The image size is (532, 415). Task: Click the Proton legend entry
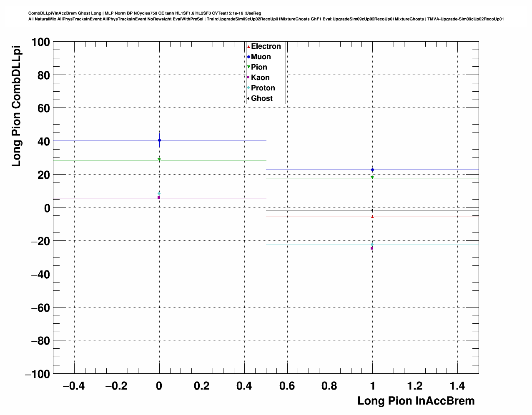261,88
